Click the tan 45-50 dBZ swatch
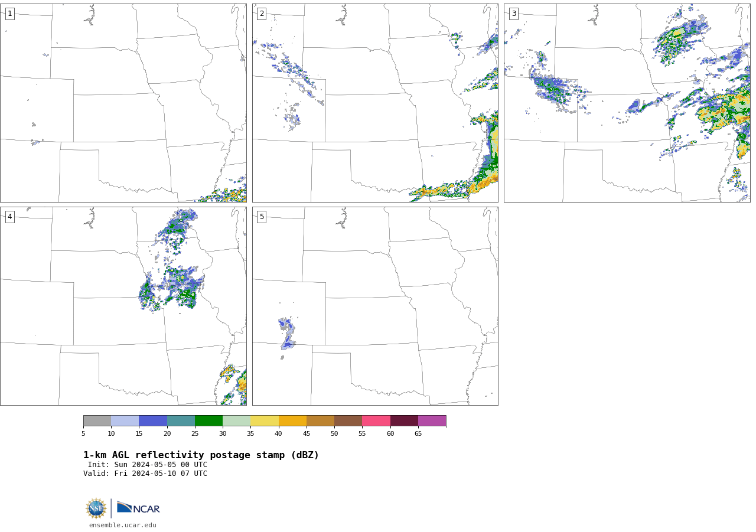The height and width of the screenshot is (532, 756). 320,420
